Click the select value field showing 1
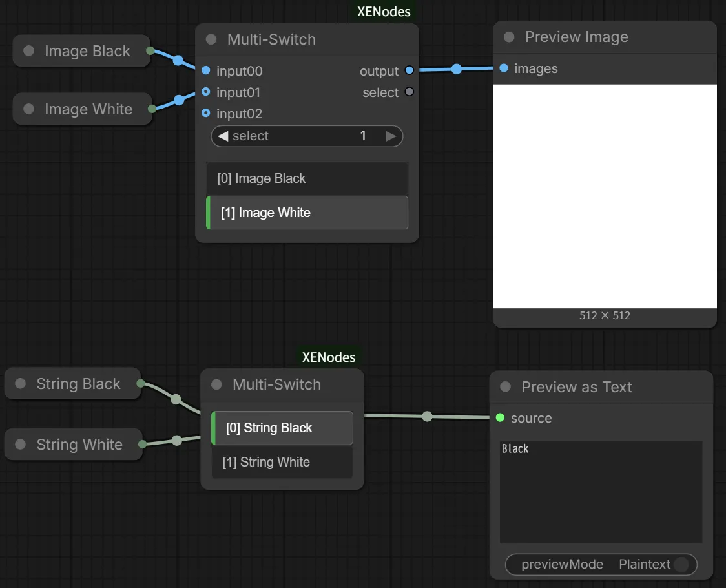726x588 pixels. (x=307, y=136)
